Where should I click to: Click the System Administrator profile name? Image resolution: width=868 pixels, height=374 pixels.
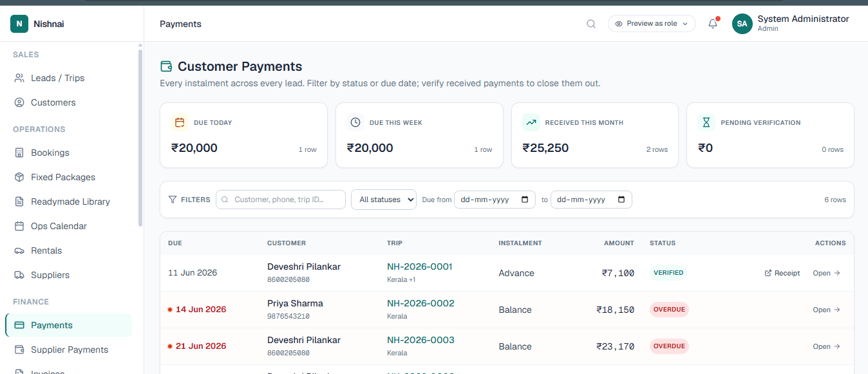[803, 19]
